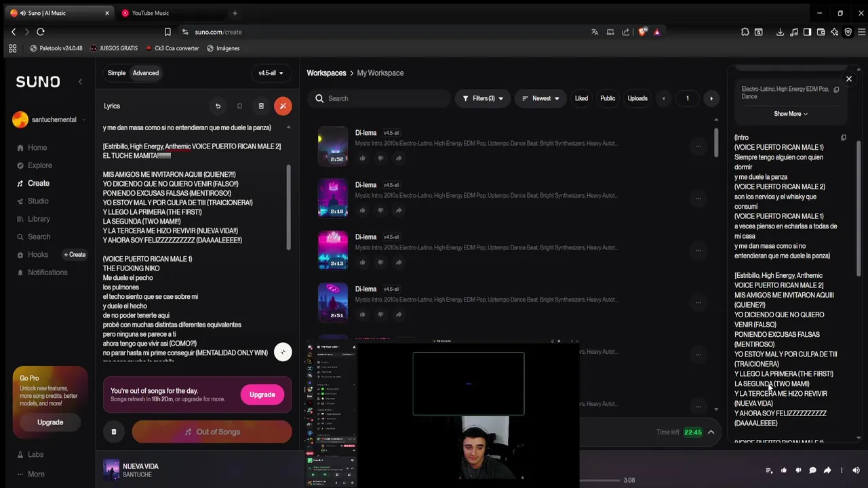Click into the Search songs field

pyautogui.click(x=378, y=98)
